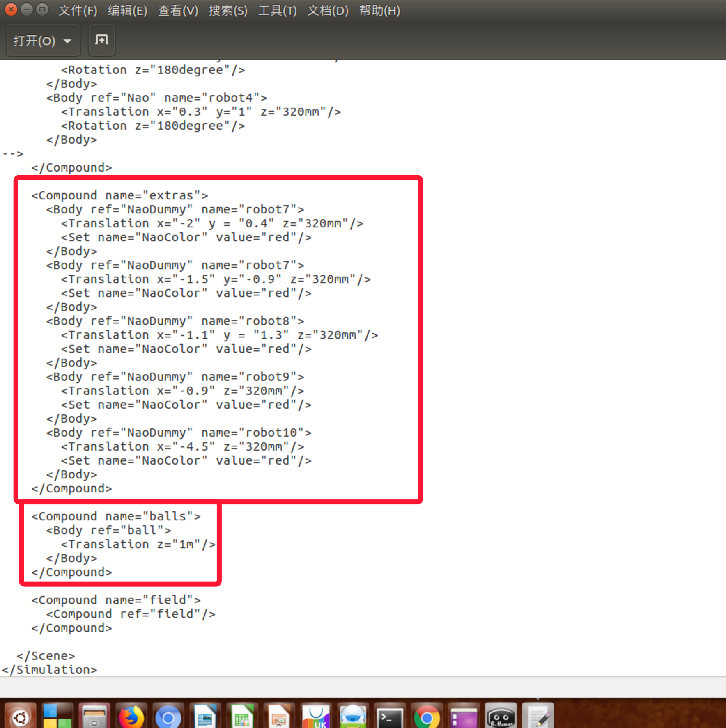The image size is (726, 728).
Task: Click the name="robot8" Body line
Action: click(175, 321)
